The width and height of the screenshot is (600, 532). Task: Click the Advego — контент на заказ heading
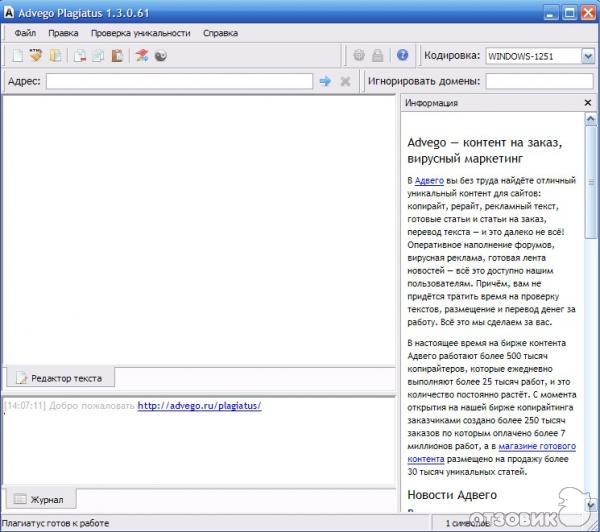(484, 150)
